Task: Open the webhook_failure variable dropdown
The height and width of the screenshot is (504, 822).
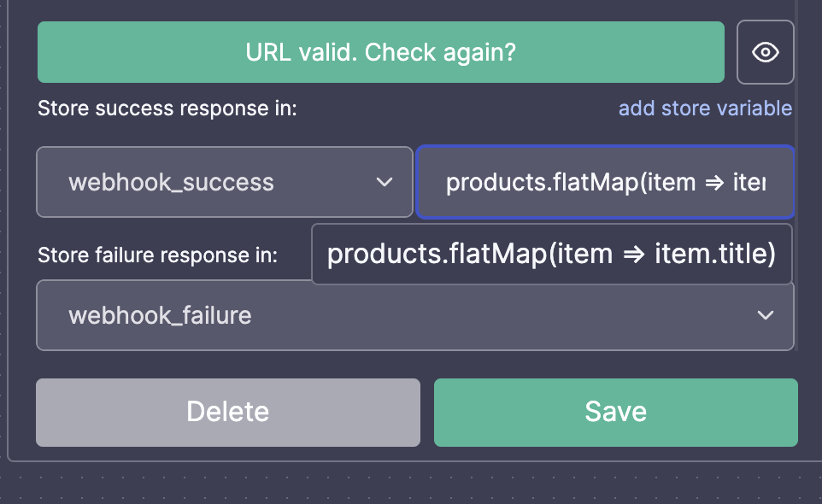Action: (x=414, y=315)
